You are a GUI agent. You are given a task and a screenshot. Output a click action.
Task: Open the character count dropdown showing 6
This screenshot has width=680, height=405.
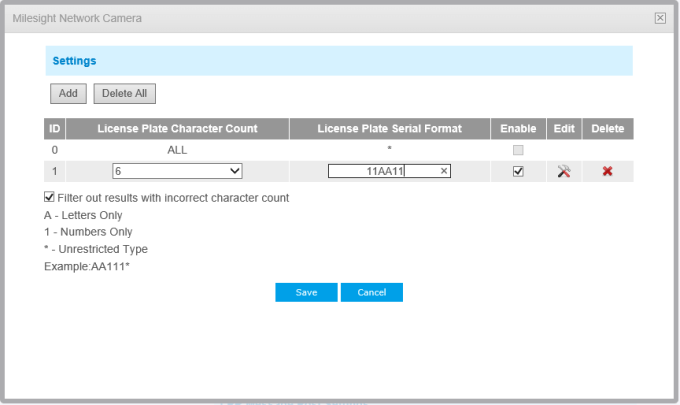coord(177,171)
